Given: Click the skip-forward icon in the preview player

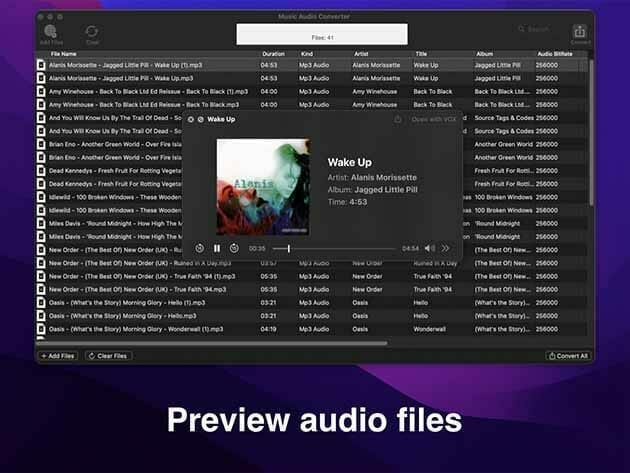Looking at the screenshot, I should pos(234,248).
